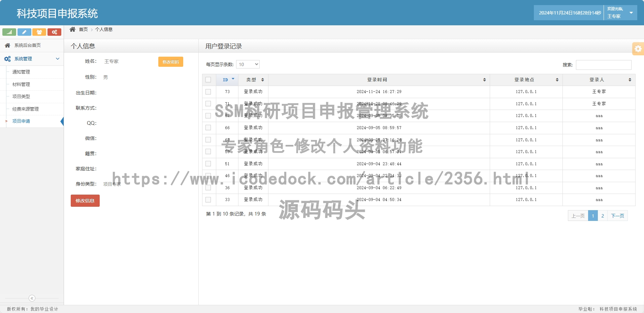Viewport: 644px width, 313px height.
Task: Click the green chart shortcut button
Action: (x=9, y=32)
